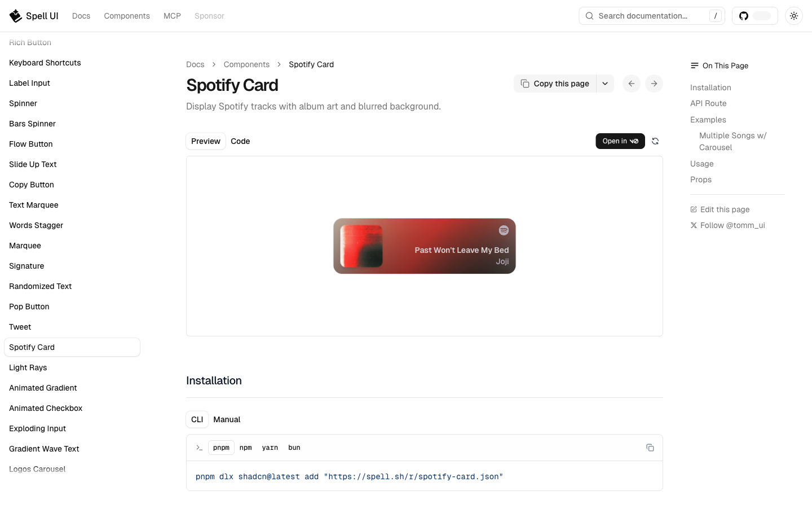Switch to the Code tab
This screenshot has height=508, width=812.
[x=240, y=141]
